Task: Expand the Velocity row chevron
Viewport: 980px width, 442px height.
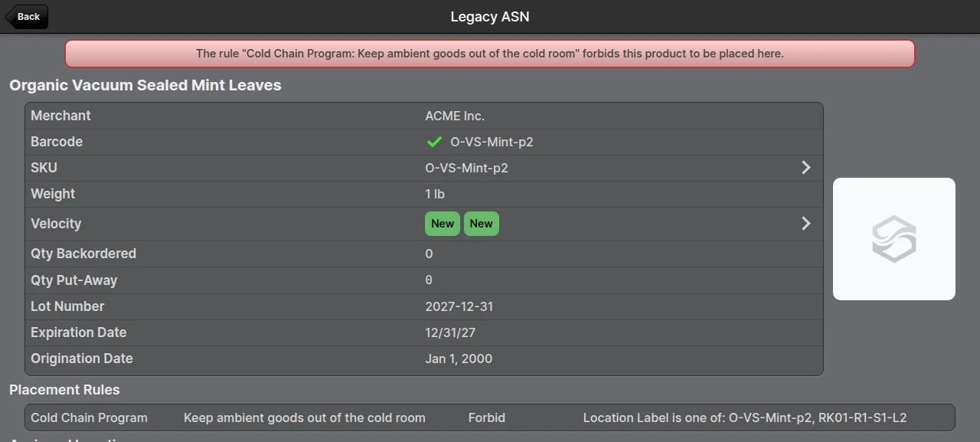Action: coord(805,224)
